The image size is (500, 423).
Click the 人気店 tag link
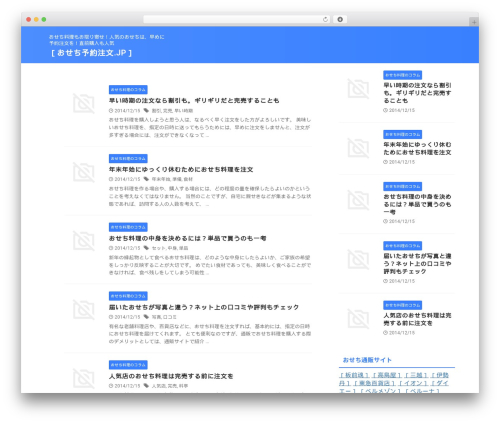[x=159, y=386]
